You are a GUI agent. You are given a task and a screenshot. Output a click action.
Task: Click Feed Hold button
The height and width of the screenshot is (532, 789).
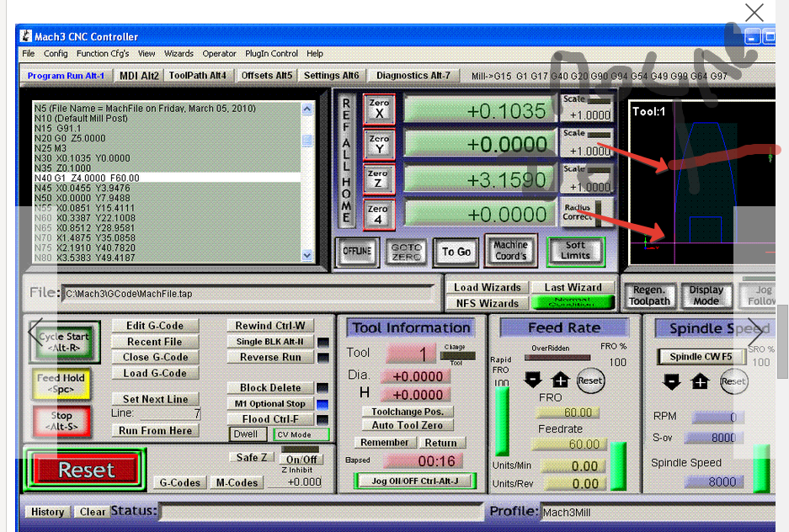[x=61, y=384]
